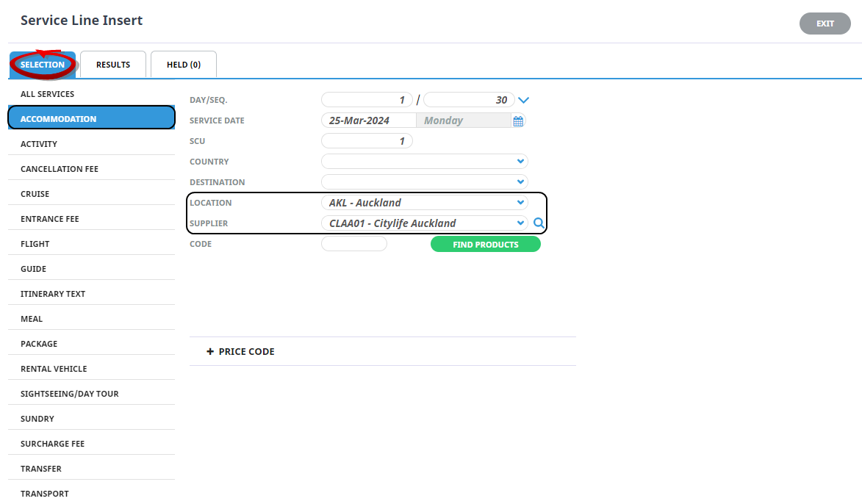Open the Country dropdown
Viewport: 862px width, 504px height.
click(x=520, y=162)
